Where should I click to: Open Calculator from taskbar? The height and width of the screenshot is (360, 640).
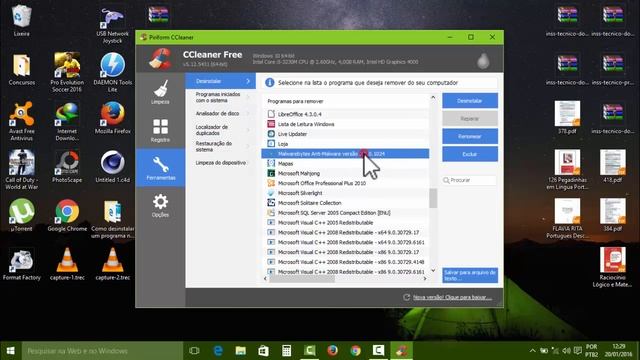pos(286,351)
